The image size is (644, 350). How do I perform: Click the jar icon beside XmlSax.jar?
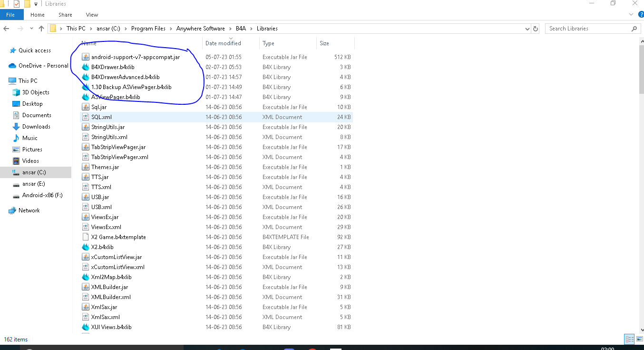coord(86,307)
